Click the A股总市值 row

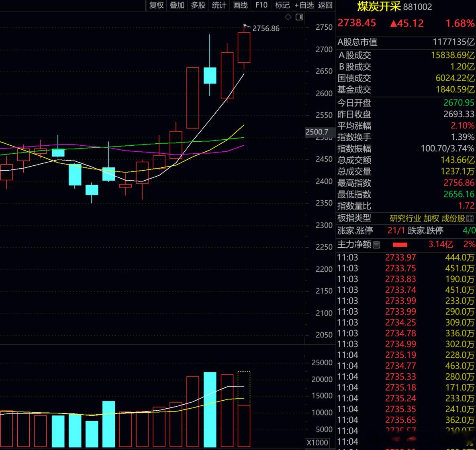406,42
